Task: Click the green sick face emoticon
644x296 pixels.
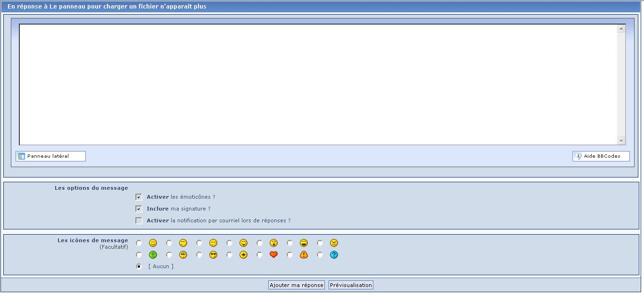Action: tap(153, 254)
